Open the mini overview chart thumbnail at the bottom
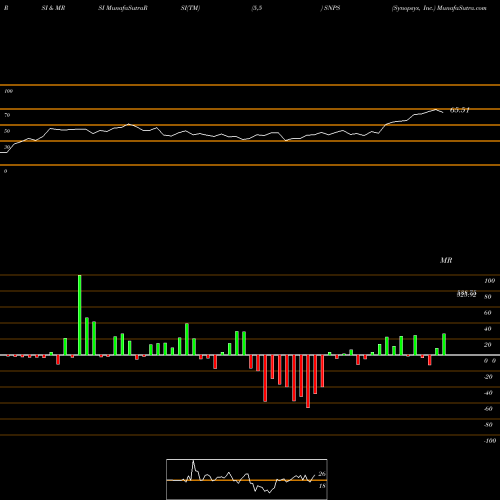The image size is (500, 500). coord(247,479)
